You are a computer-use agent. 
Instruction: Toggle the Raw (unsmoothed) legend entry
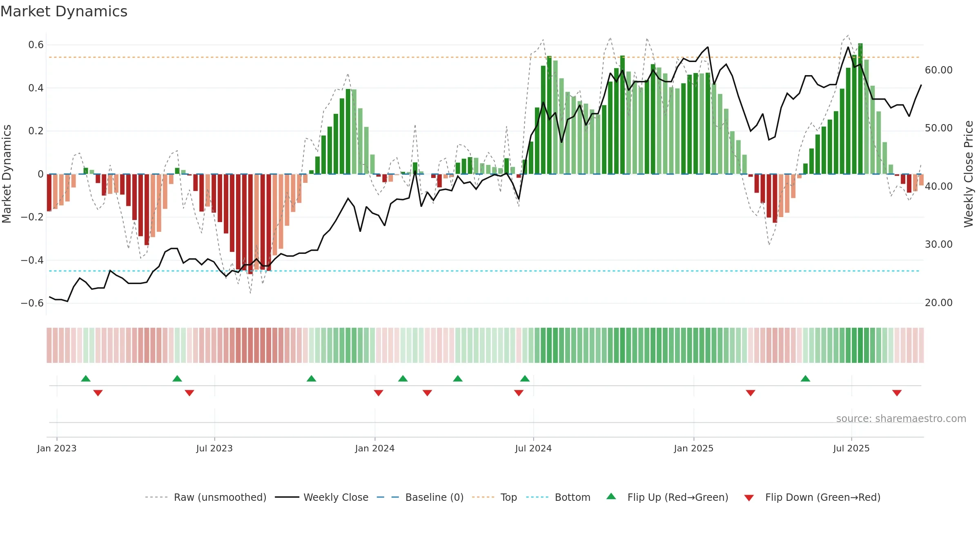click(206, 498)
